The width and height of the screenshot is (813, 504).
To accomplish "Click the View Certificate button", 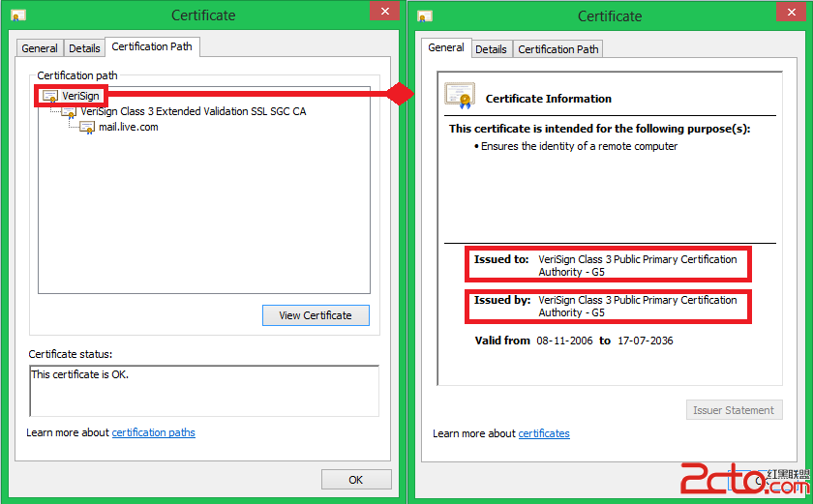I will pyautogui.click(x=316, y=315).
